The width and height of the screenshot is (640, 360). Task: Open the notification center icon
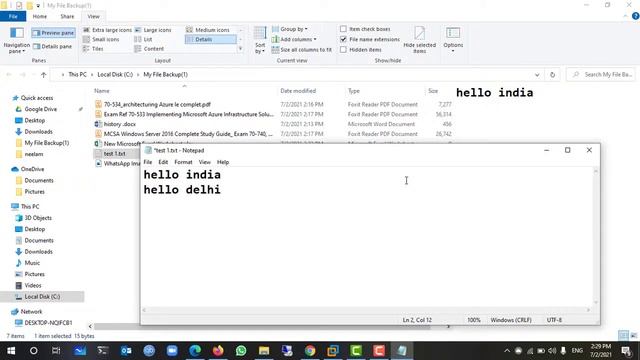pyautogui.click(x=627, y=351)
